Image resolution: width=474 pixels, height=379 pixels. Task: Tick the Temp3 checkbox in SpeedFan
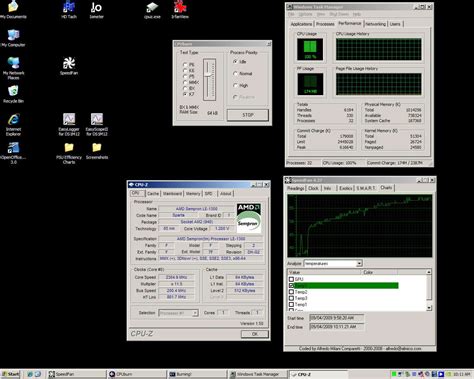click(x=291, y=298)
